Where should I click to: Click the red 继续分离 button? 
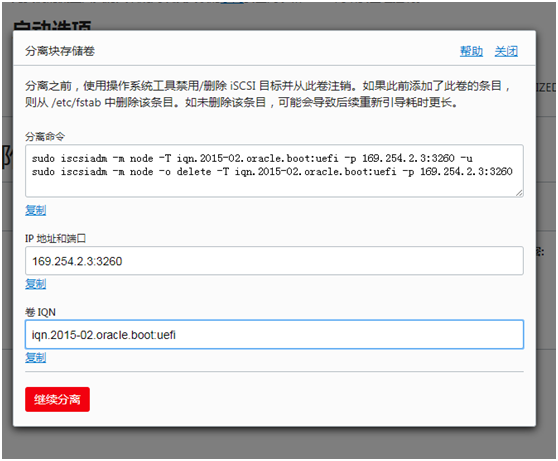(x=57, y=399)
